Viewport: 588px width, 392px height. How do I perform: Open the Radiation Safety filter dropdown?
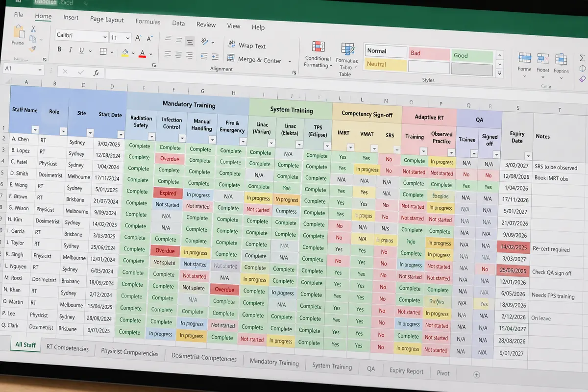pos(151,138)
